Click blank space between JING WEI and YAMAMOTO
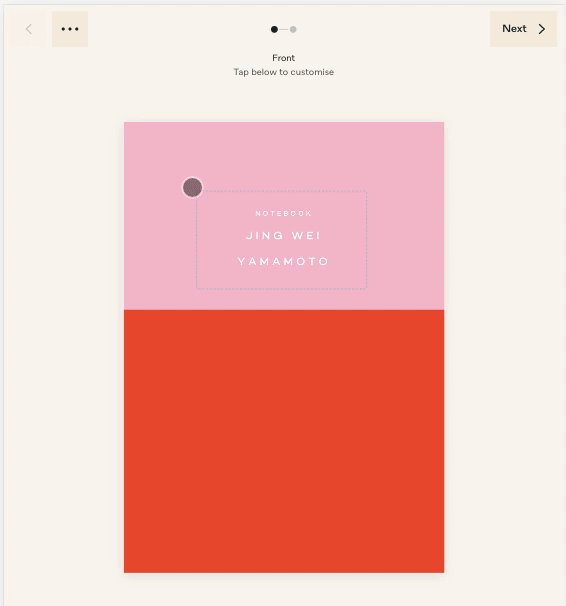 (284, 249)
